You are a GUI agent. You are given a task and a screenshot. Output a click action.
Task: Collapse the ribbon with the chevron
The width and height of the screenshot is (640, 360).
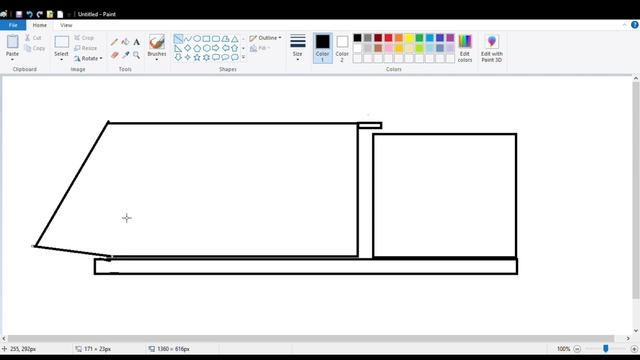[x=624, y=25]
